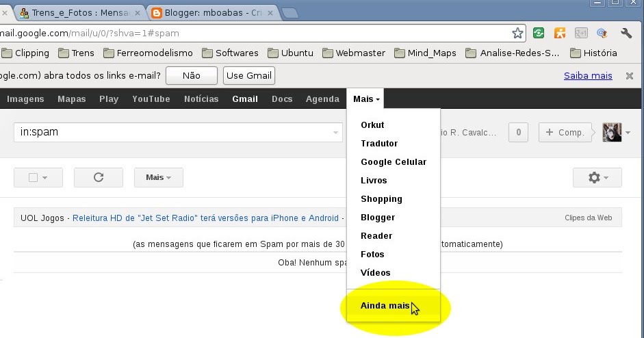Image resolution: width=644 pixels, height=338 pixels.
Task: Open the Mind_Maps bookmarks folder
Action: (425, 53)
